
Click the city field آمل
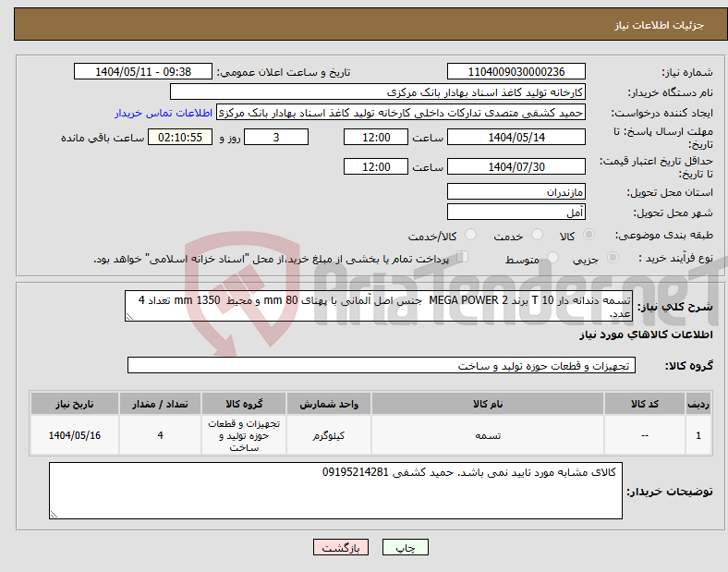pyautogui.click(x=516, y=212)
